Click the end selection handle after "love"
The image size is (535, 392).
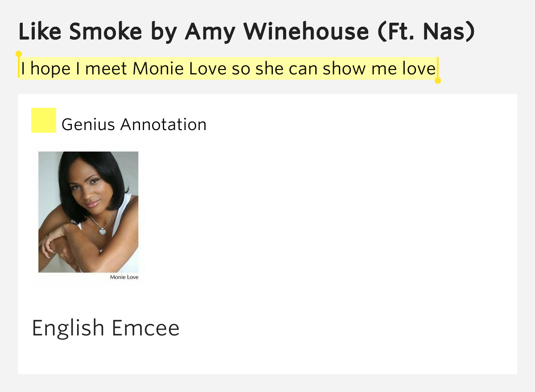(438, 81)
